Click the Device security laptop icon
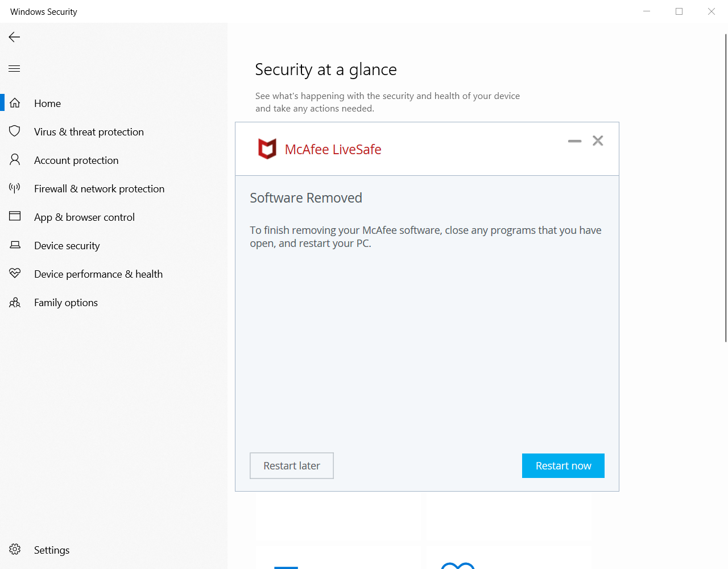The width and height of the screenshot is (728, 569). [15, 245]
